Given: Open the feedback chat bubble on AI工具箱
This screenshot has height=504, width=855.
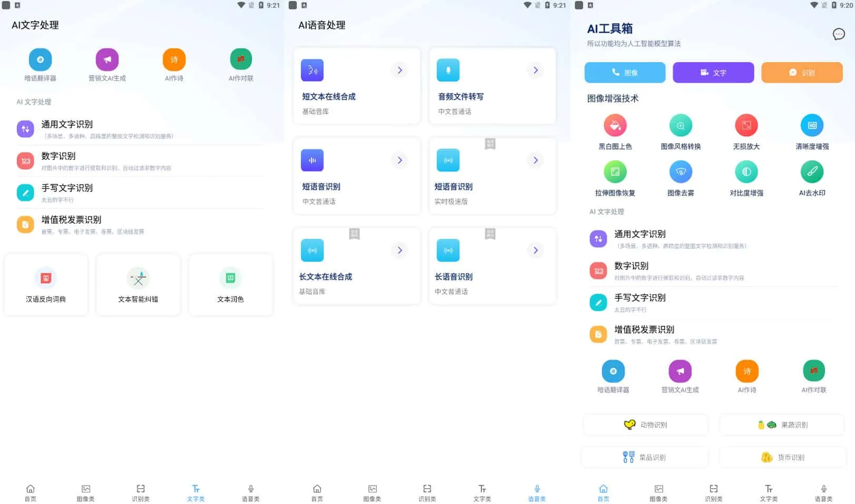Looking at the screenshot, I should pyautogui.click(x=839, y=34).
